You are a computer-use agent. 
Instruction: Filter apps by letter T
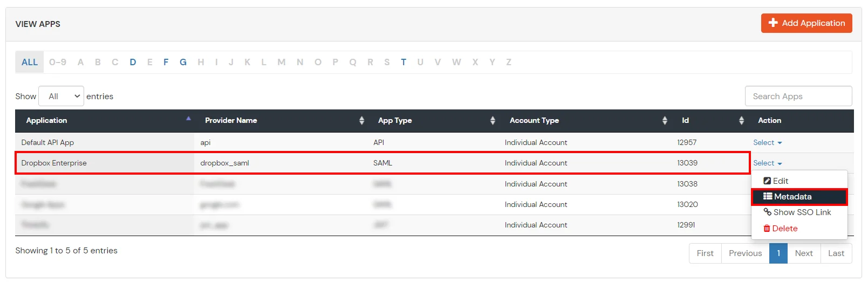404,62
